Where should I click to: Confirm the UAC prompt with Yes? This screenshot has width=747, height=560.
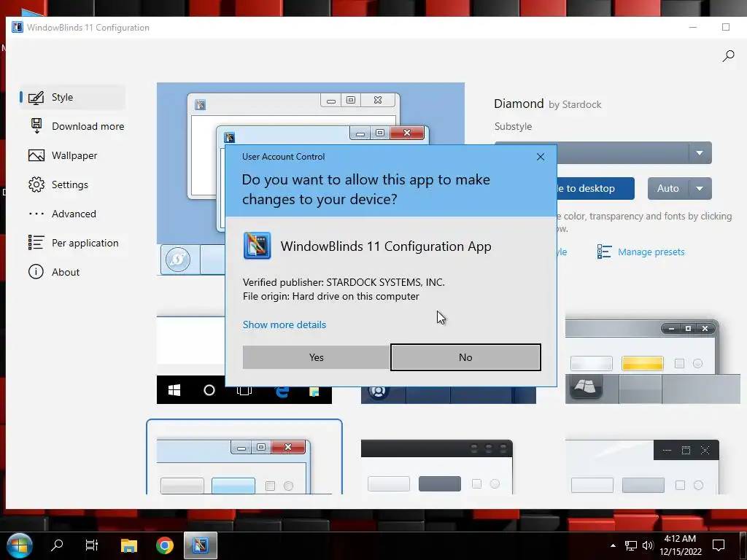pos(317,357)
